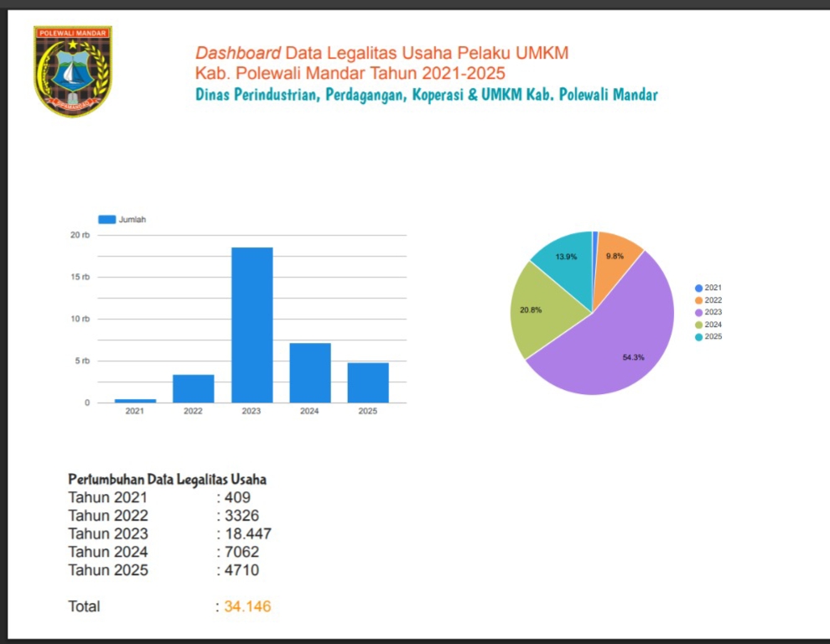
Task: Click the 2024 bar in bar chart
Action: [310, 373]
